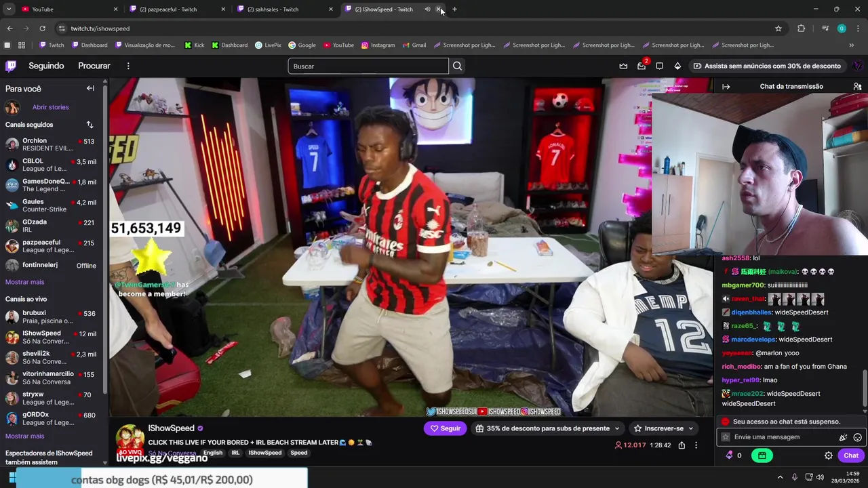This screenshot has width=868, height=488.
Task: Open the Instagram bookmark
Action: click(x=378, y=45)
